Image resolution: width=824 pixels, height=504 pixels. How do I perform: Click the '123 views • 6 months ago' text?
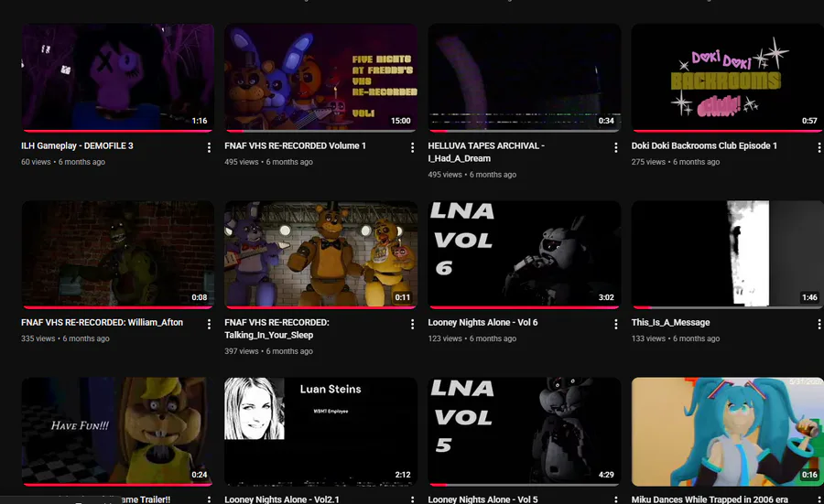point(472,338)
